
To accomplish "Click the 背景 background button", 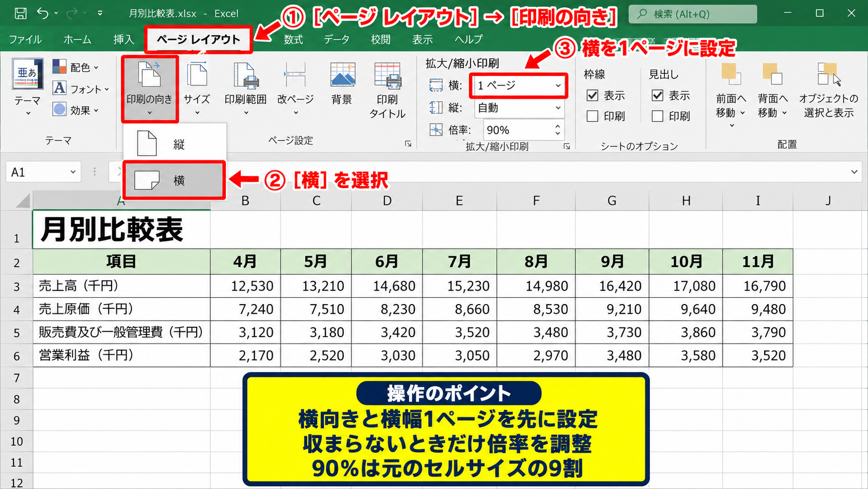I will (342, 84).
